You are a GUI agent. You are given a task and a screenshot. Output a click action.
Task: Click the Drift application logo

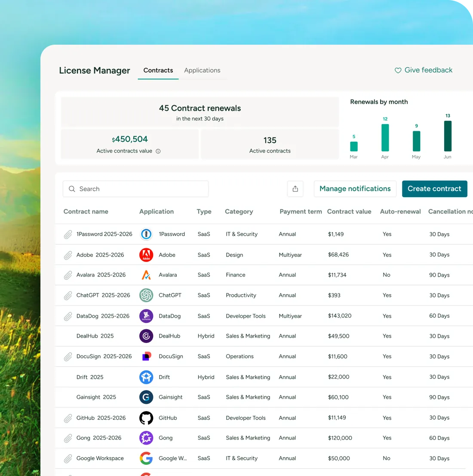pos(146,377)
